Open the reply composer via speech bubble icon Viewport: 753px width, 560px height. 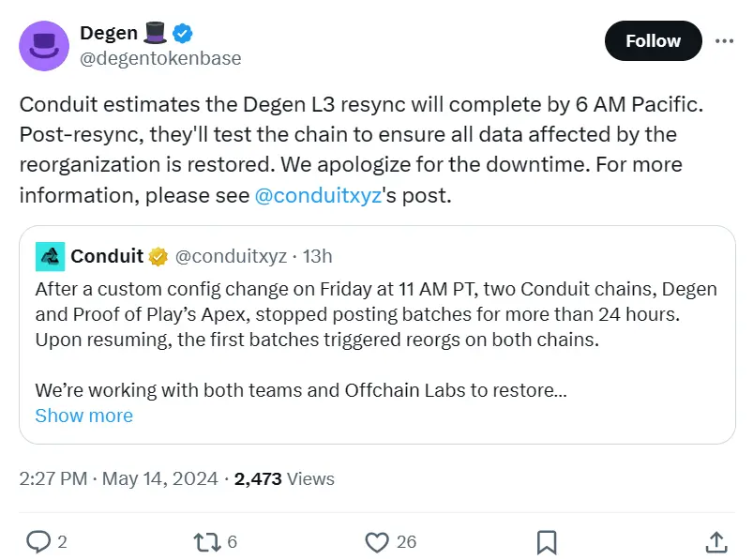(x=38, y=542)
